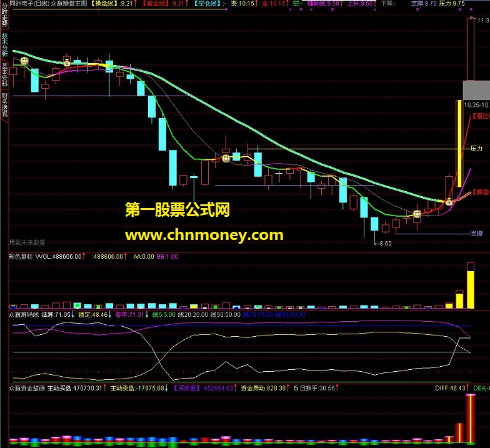Screen dimensions: 490x448
Task: Click the tallest red bar in 资金监测 panel
Action: [470, 419]
